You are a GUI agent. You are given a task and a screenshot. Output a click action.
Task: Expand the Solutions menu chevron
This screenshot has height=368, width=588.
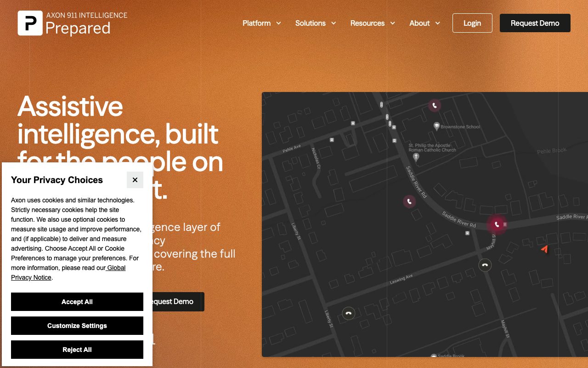coord(334,23)
